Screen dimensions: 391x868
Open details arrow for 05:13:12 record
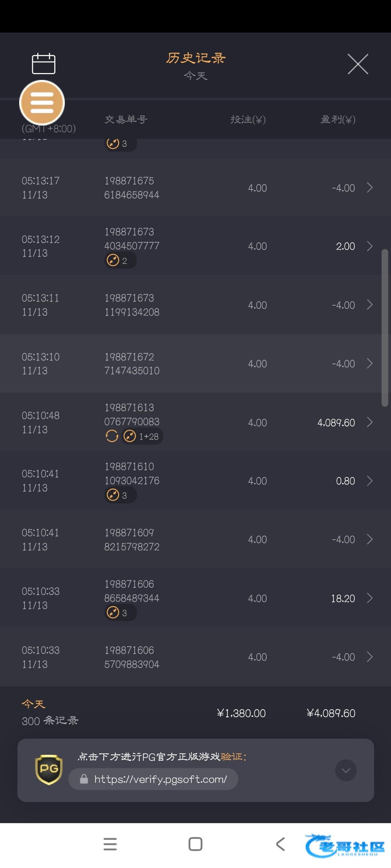370,246
